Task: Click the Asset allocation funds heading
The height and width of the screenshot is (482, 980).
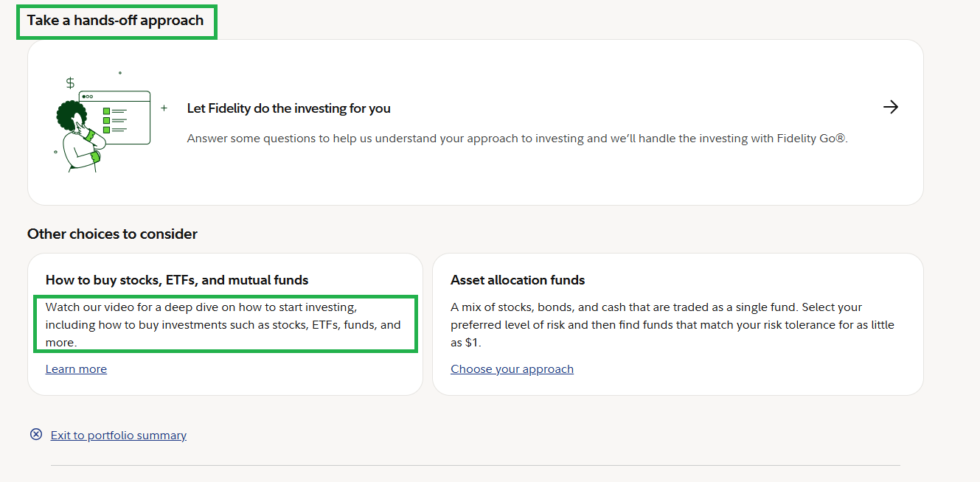Action: [518, 280]
